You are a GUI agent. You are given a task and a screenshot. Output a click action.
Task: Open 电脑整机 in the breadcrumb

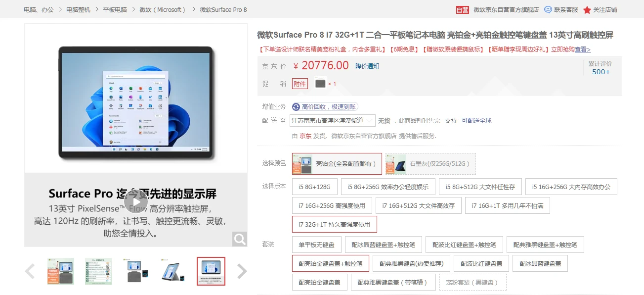tap(78, 9)
